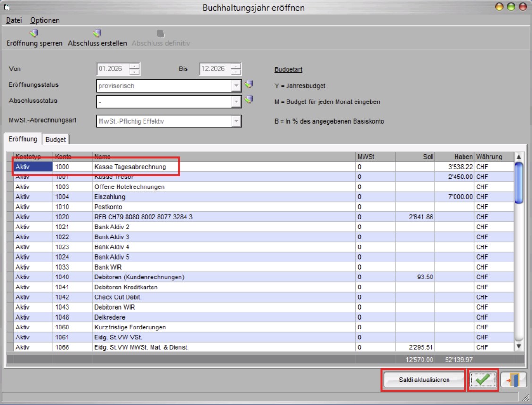
Task: Expand the Abschlussstatus dropdown
Action: [236, 101]
